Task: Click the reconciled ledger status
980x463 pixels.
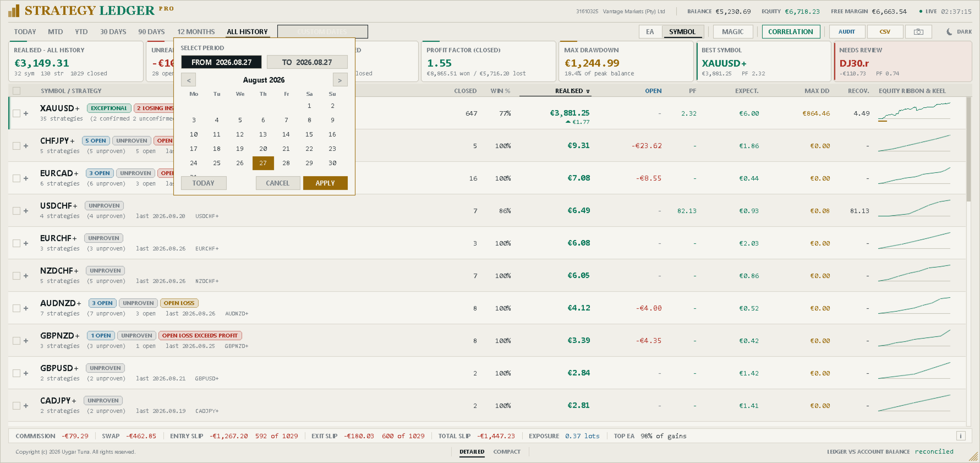Action: (934, 452)
